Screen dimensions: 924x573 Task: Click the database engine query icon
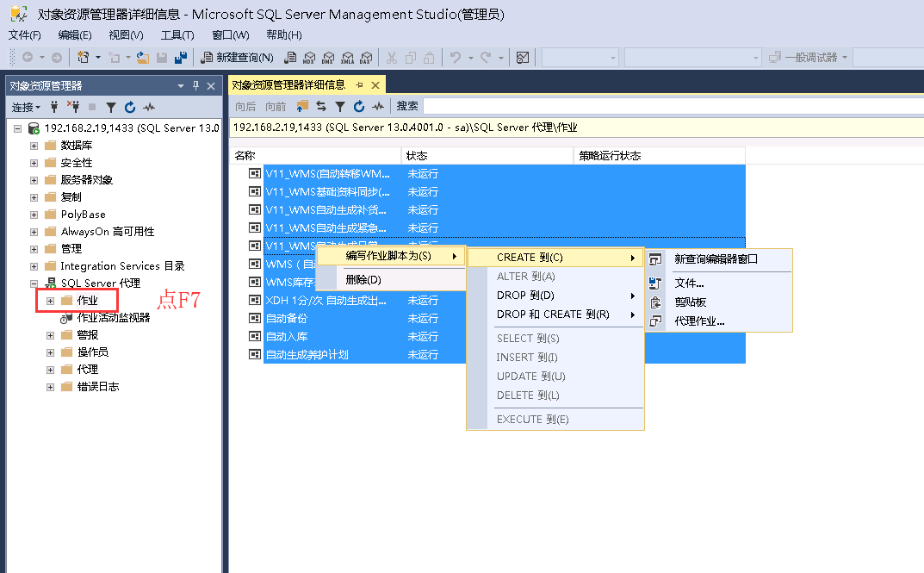(x=290, y=57)
